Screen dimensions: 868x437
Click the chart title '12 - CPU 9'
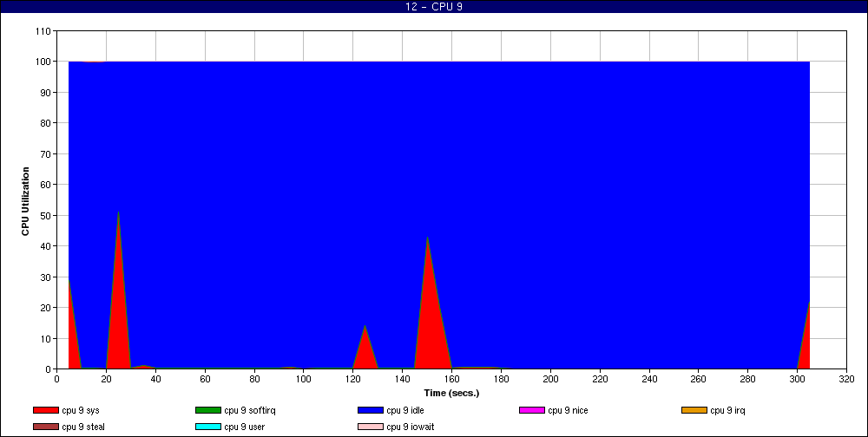click(x=434, y=7)
